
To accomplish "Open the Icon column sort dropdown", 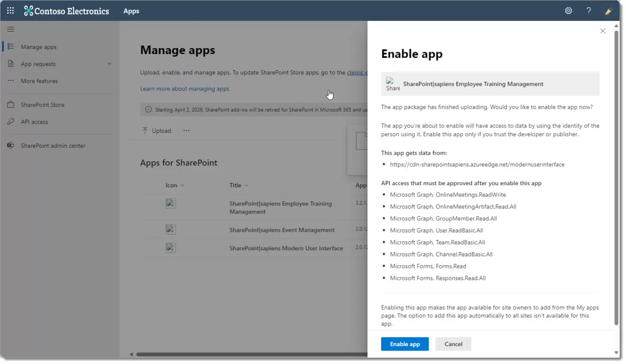I will pos(182,185).
